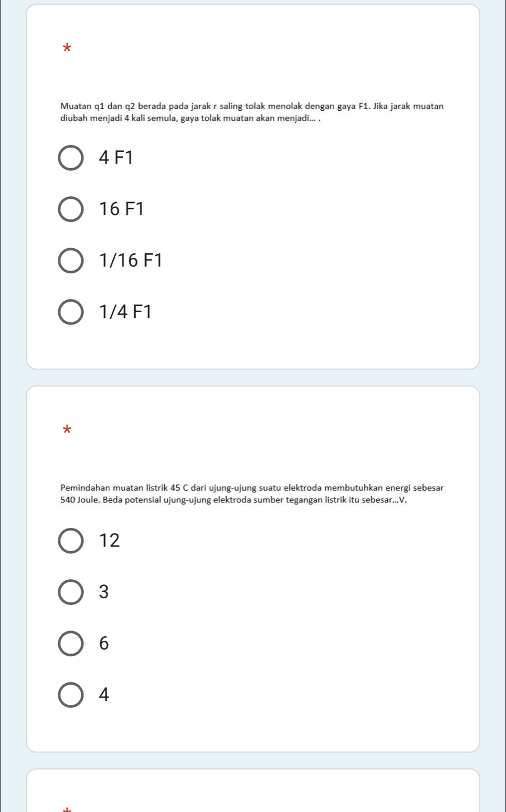Click the '16 F1' option label text

(122, 209)
